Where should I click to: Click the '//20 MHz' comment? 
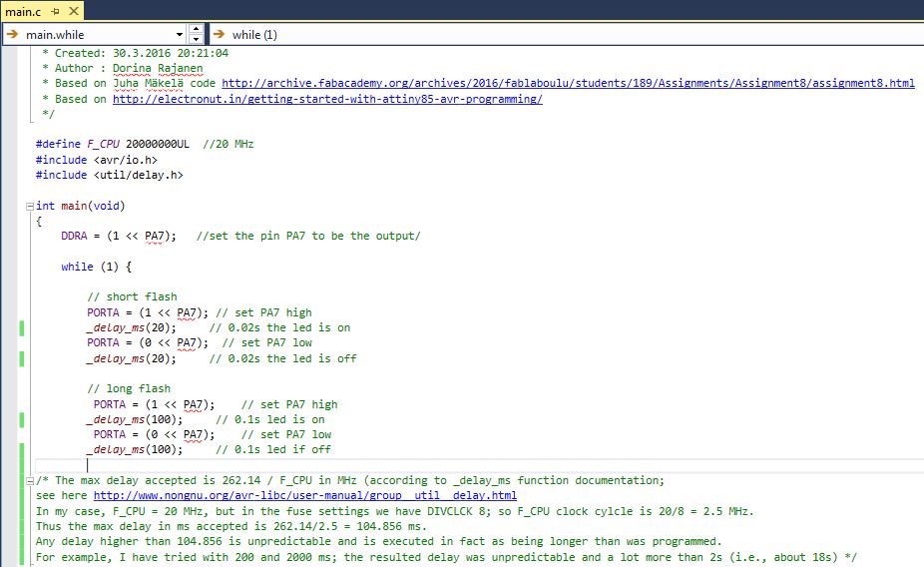(229, 144)
